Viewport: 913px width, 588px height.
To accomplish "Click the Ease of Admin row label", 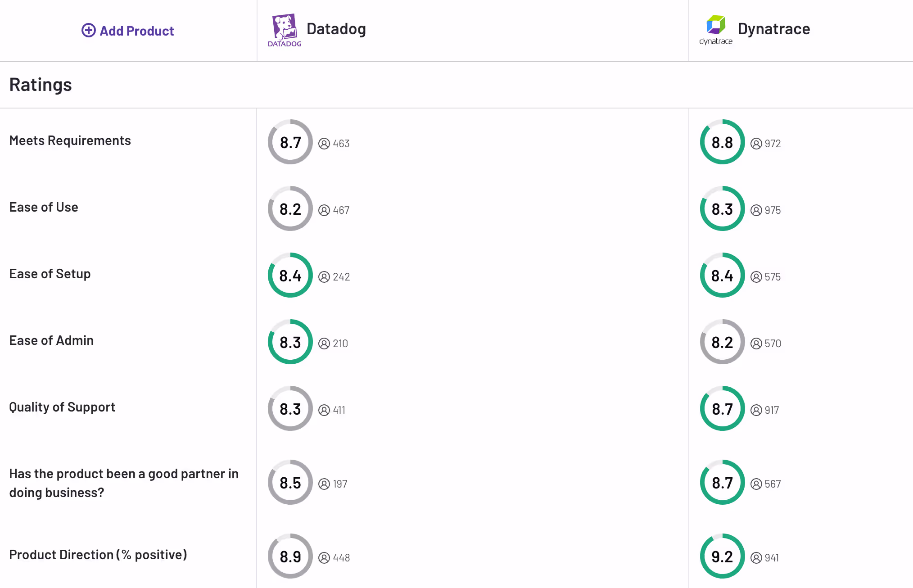I will click(x=51, y=340).
